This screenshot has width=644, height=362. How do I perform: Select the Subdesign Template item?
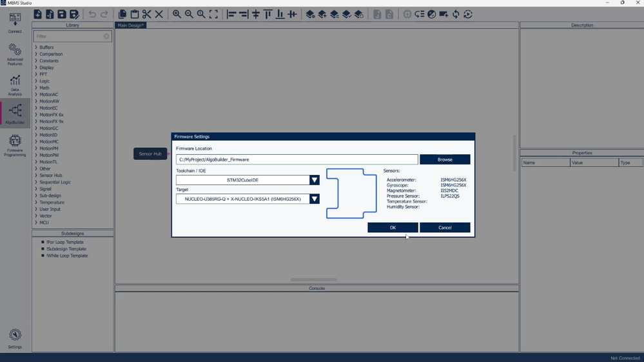click(66, 249)
